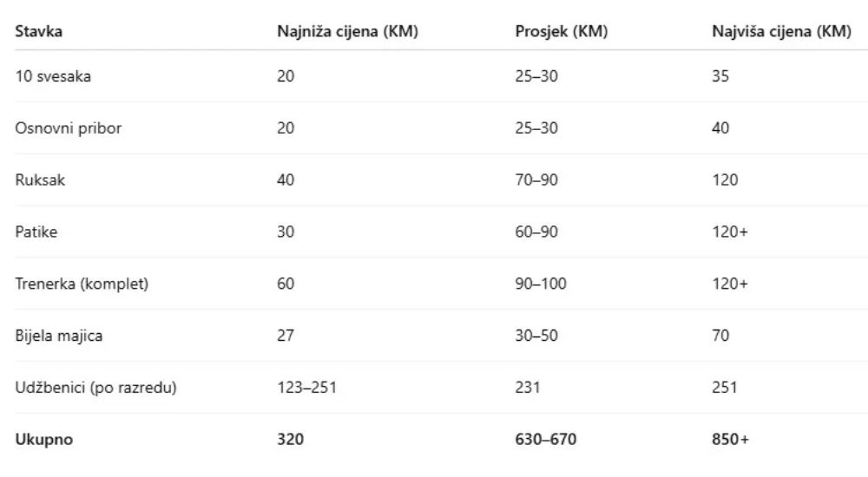Select the "Udžbenici (po razredu)" row label

click(96, 388)
